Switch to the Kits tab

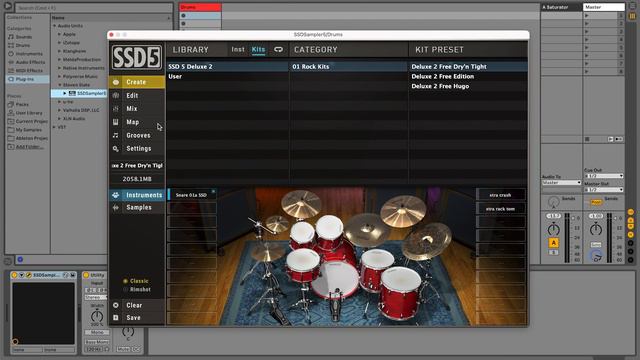258,49
